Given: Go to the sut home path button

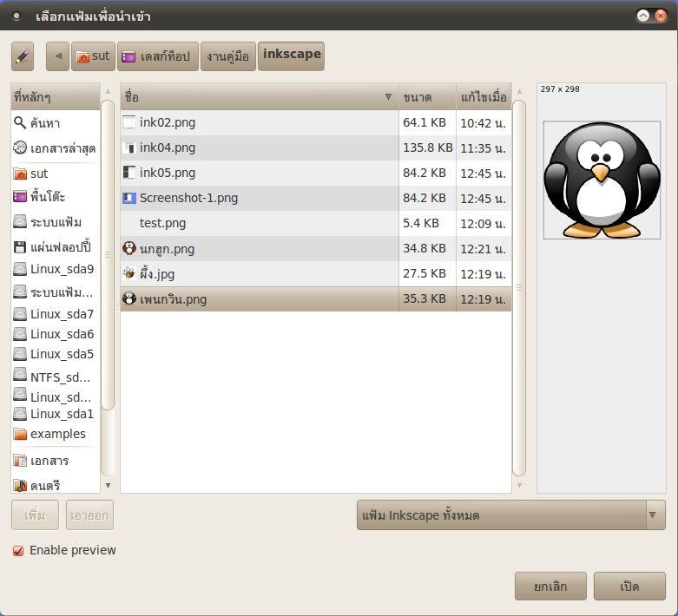Looking at the screenshot, I should pos(94,56).
